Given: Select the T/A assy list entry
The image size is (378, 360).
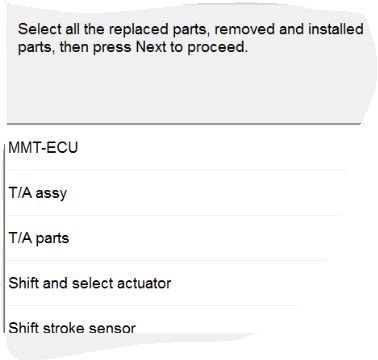Looking at the screenshot, I should pyautogui.click(x=38, y=193).
